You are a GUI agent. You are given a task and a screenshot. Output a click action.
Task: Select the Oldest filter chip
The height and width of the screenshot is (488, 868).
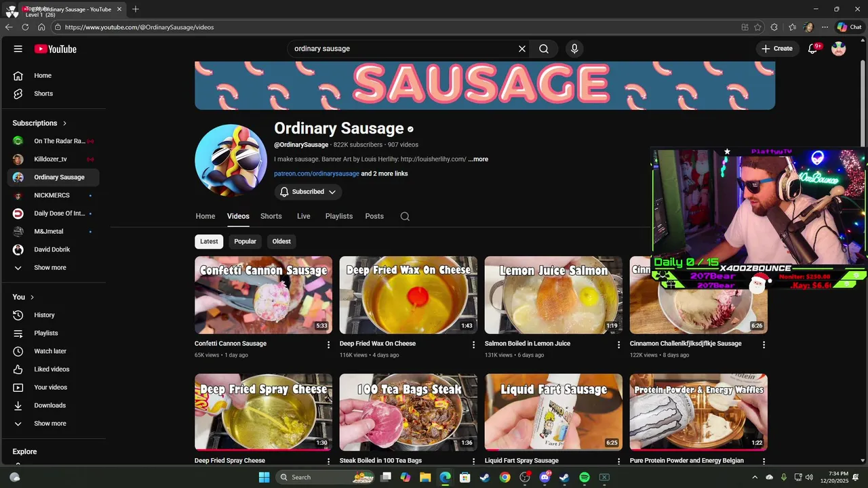click(281, 241)
